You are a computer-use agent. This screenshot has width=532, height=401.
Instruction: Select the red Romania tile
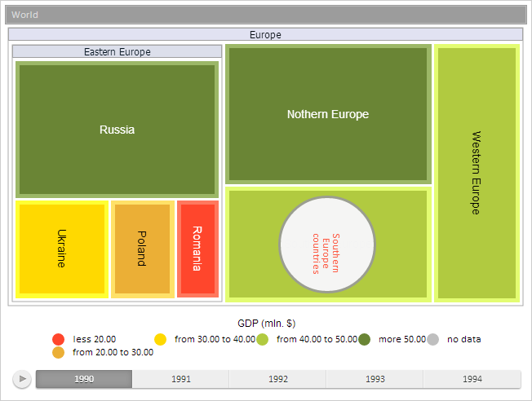point(197,249)
